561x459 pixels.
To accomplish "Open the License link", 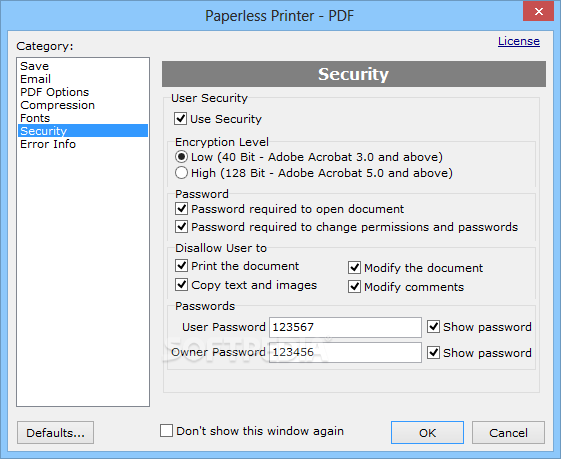I will (x=519, y=41).
